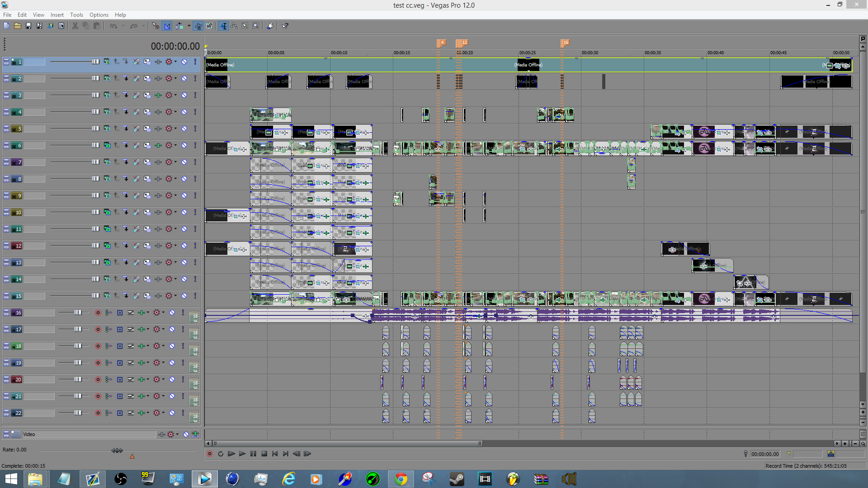Mute video track 1
The image size is (868, 488).
pyautogui.click(x=184, y=61)
